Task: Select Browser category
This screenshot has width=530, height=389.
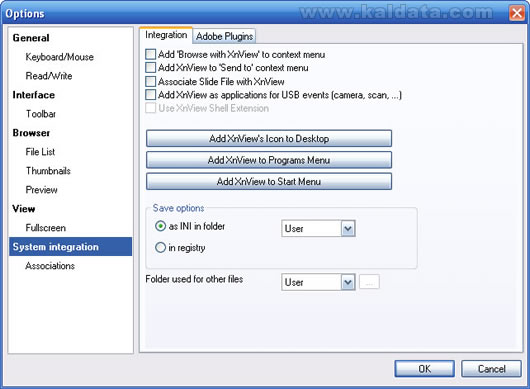Action: [31, 133]
